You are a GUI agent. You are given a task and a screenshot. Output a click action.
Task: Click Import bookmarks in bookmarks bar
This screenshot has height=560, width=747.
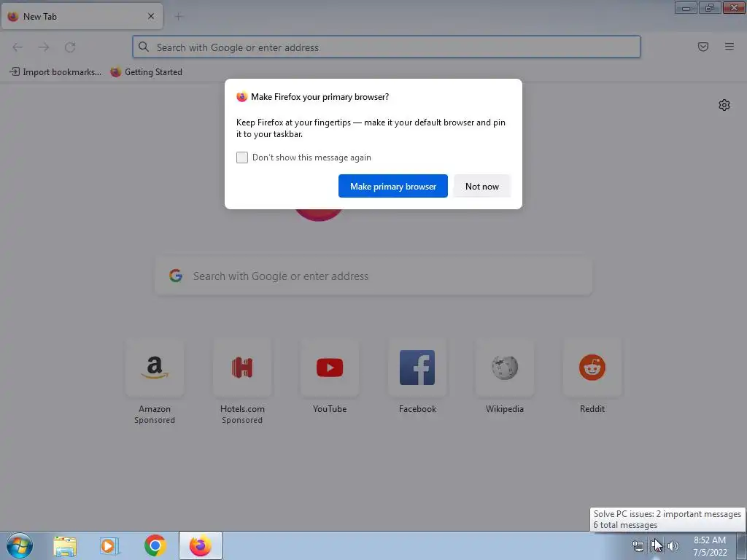(x=55, y=72)
